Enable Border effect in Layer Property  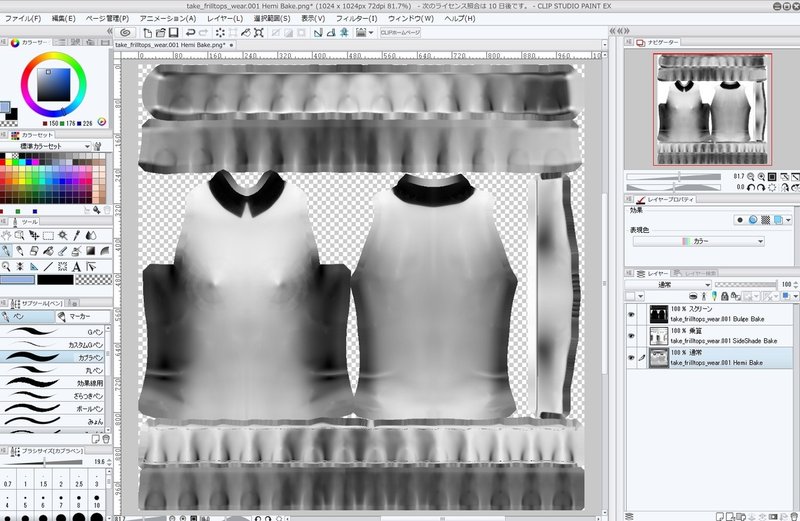click(x=740, y=220)
